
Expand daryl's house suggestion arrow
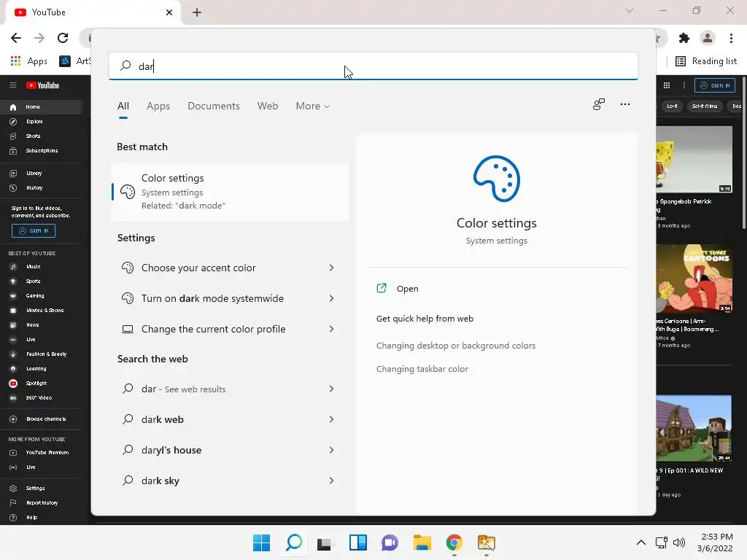[332, 450]
